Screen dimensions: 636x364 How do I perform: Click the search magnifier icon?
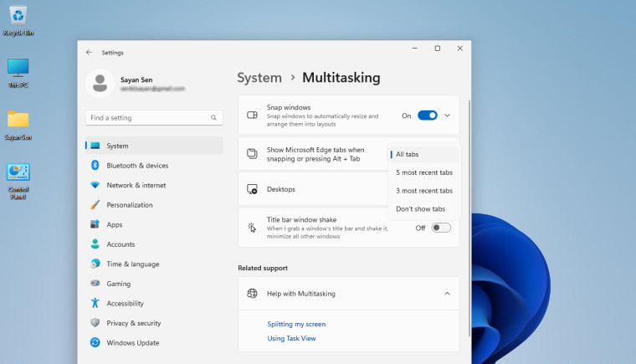(x=213, y=118)
